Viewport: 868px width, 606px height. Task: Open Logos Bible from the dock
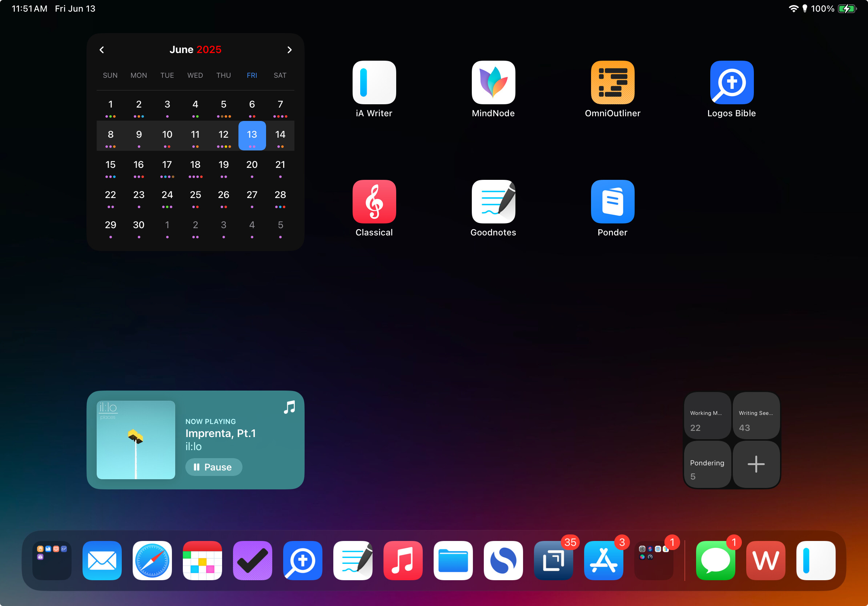point(303,560)
